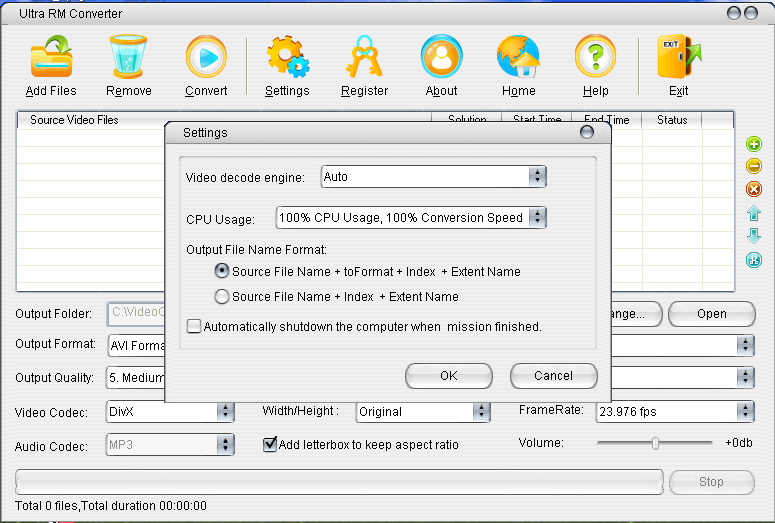The image size is (775, 523).
Task: Click the Add Files toolbar icon
Action: [x=51, y=58]
